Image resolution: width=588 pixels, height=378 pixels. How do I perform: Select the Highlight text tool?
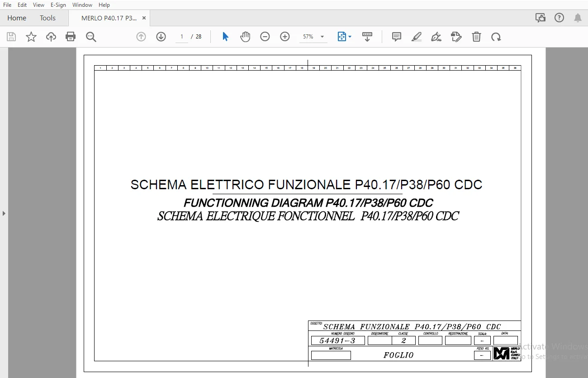pyautogui.click(x=417, y=37)
